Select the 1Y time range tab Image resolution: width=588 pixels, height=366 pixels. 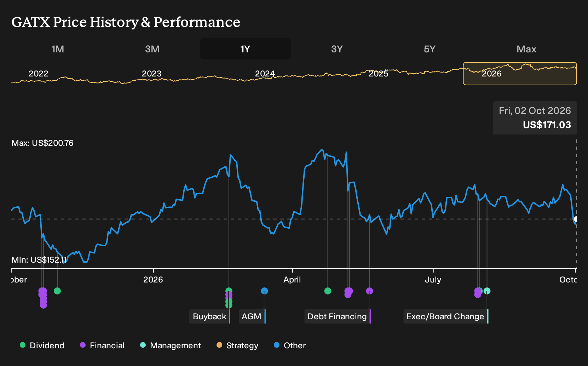[246, 49]
